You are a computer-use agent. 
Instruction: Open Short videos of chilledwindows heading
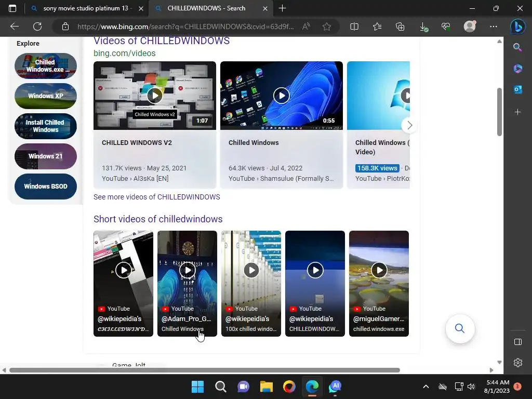pyautogui.click(x=158, y=219)
